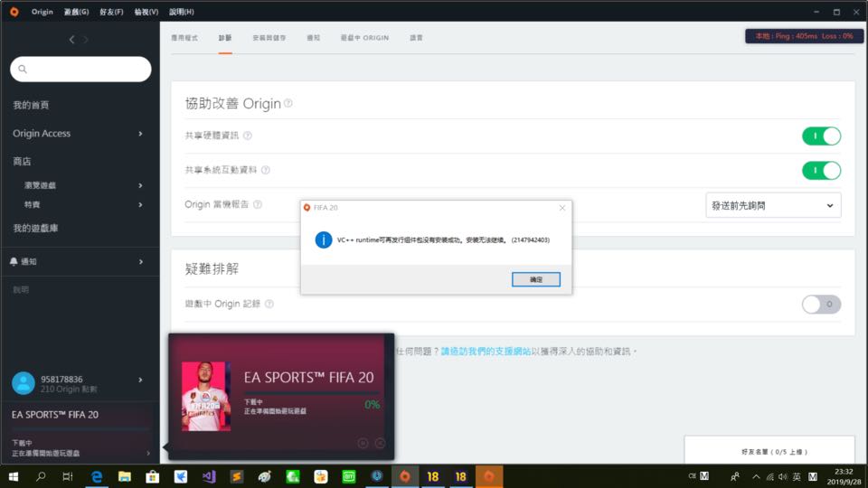Open 我的遊戲庫 in the sidebar

35,228
